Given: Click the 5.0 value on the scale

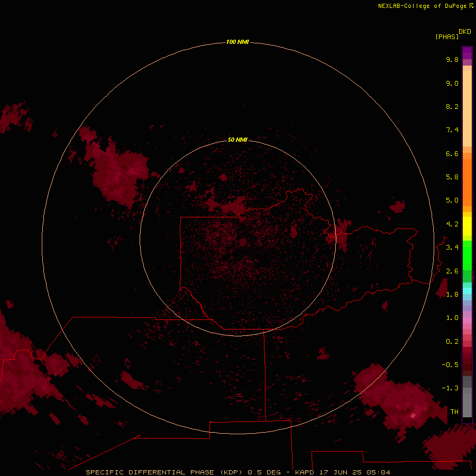Looking at the screenshot, I should [452, 200].
